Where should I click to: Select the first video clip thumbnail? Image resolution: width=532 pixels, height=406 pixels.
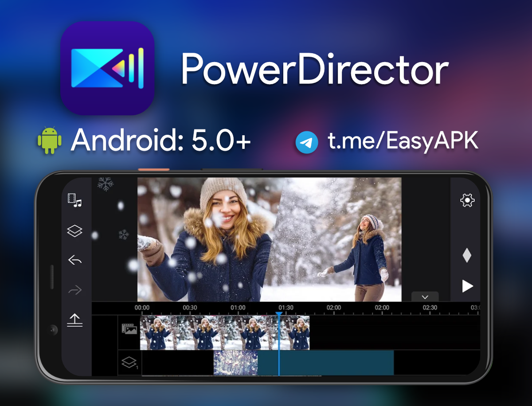[159, 333]
